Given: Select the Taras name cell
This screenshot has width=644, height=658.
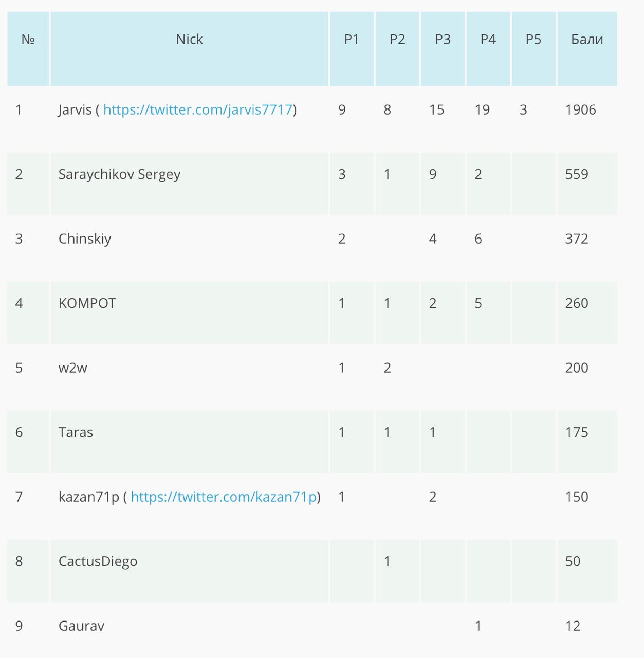Looking at the screenshot, I should [x=189, y=442].
